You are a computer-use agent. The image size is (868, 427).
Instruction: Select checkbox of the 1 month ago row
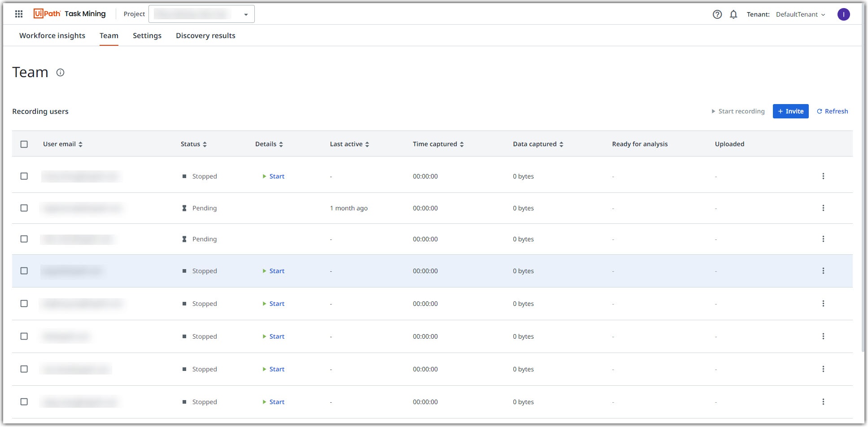[x=24, y=208]
